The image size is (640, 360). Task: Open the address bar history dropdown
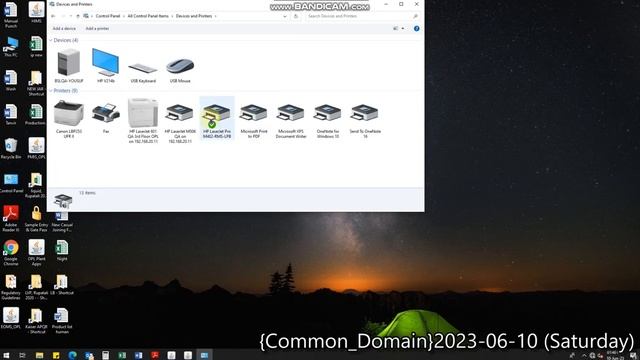tap(284, 16)
